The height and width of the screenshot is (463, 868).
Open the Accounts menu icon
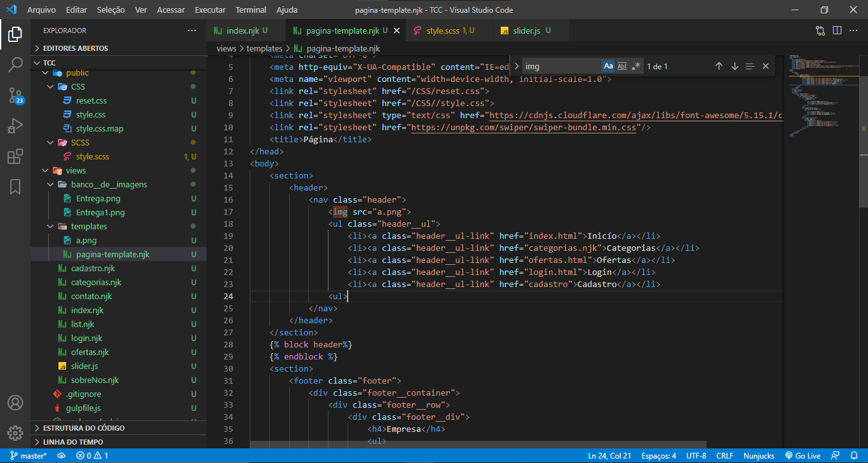click(15, 403)
